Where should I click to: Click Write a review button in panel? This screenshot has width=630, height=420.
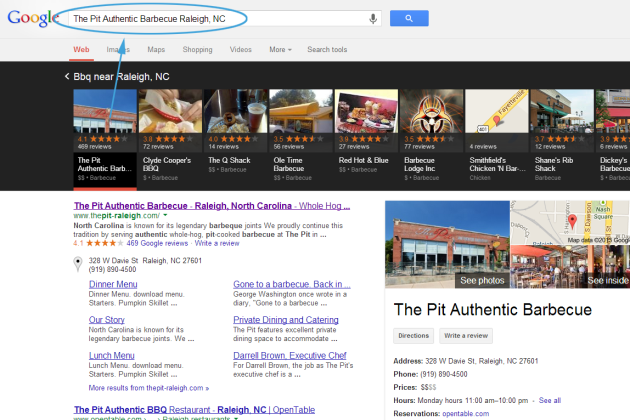(466, 336)
